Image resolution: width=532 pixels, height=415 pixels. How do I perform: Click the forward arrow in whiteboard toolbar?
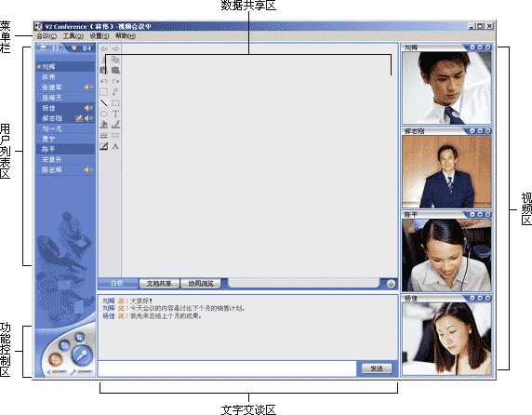115,49
